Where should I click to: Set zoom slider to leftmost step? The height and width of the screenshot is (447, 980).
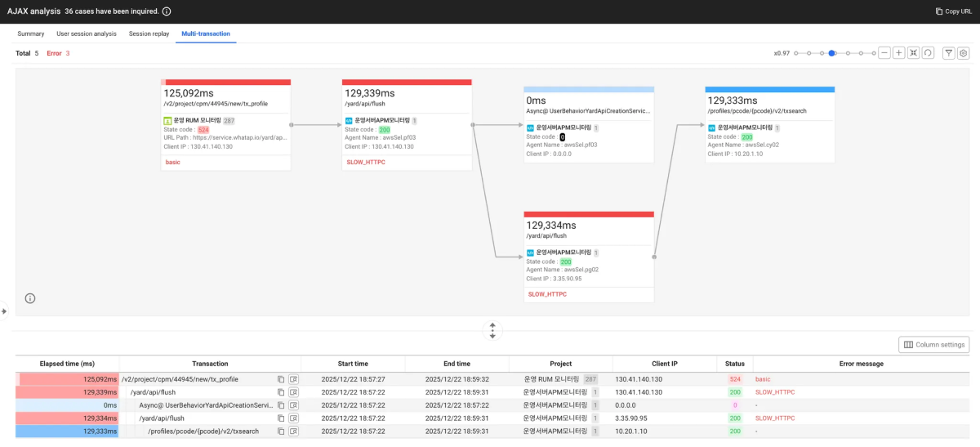(x=797, y=53)
